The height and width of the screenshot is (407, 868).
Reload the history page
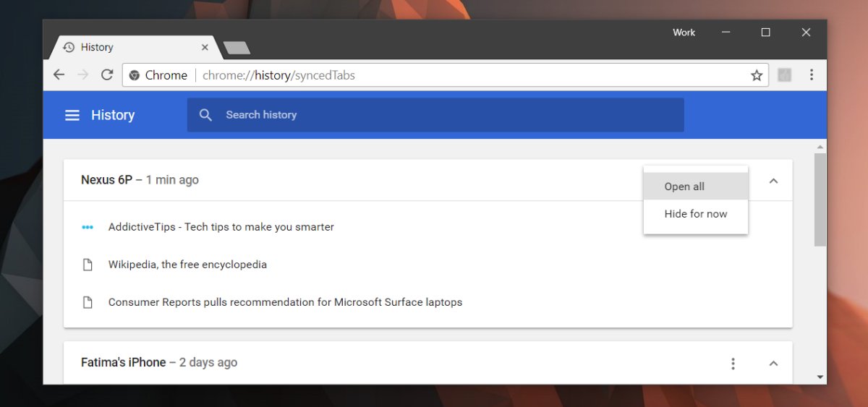(107, 75)
